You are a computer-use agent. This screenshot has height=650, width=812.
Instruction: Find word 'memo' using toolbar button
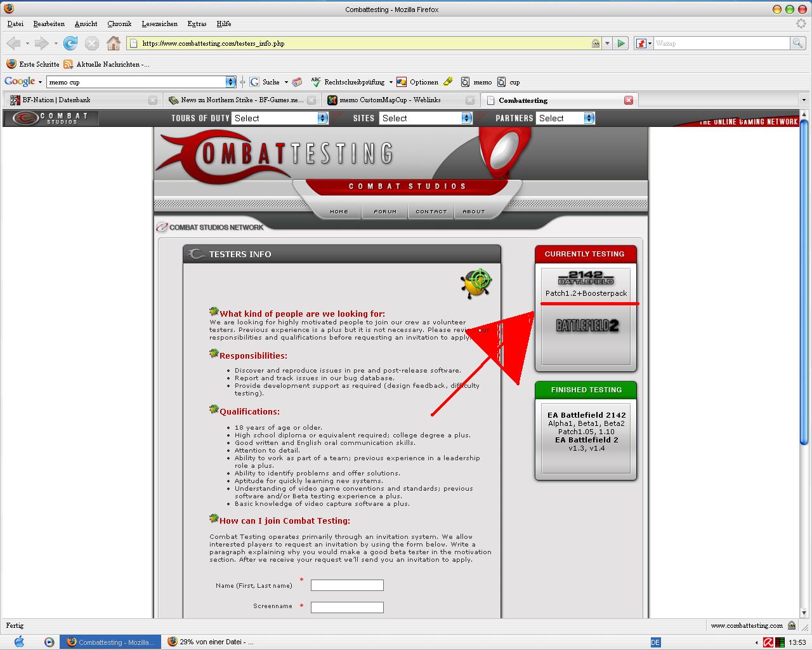click(476, 82)
